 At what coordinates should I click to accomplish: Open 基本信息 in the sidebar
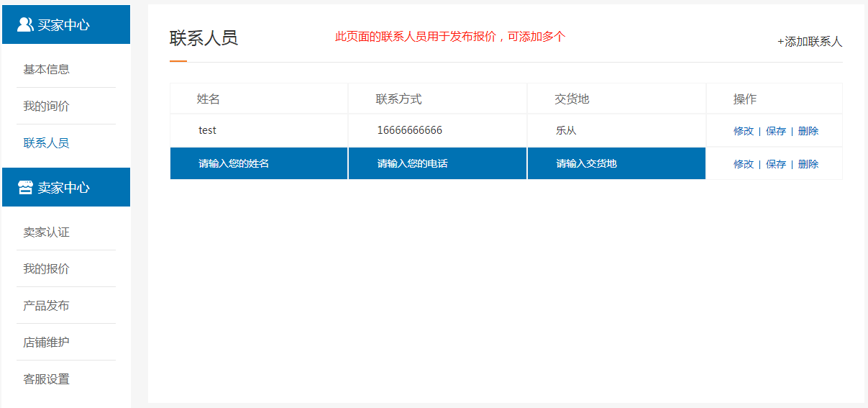pos(46,69)
